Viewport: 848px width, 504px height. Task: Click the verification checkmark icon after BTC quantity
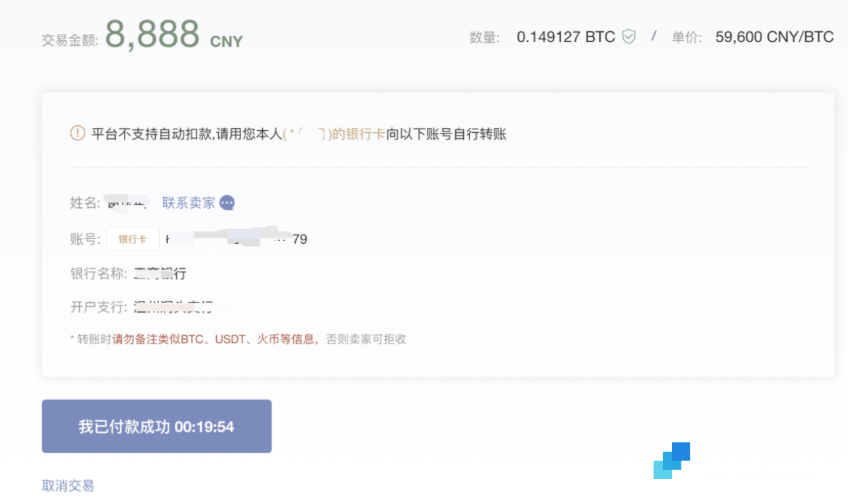tap(629, 37)
